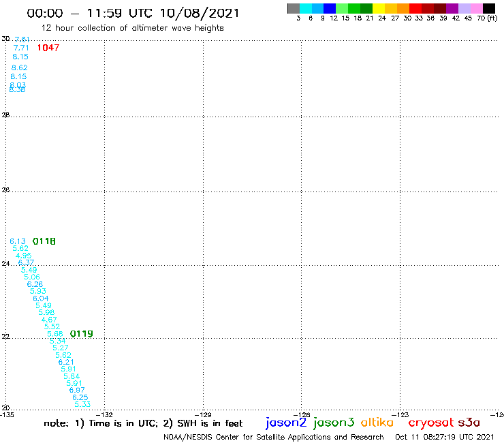Click the wave height value 5.06
504x443 pixels.
pyautogui.click(x=32, y=277)
